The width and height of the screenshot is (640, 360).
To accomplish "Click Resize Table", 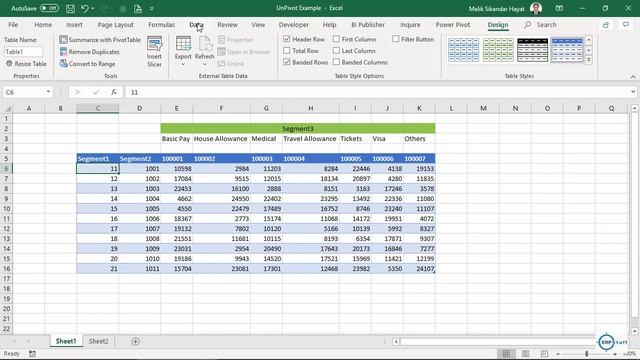I will 26,64.
